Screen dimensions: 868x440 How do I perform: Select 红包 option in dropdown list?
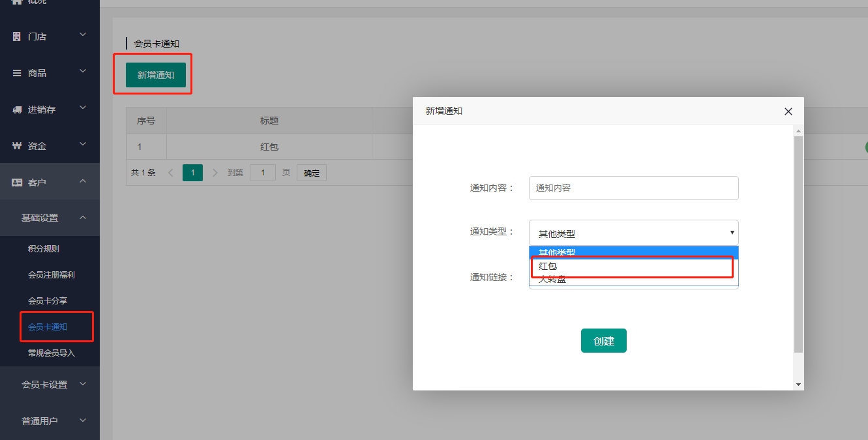click(634, 266)
